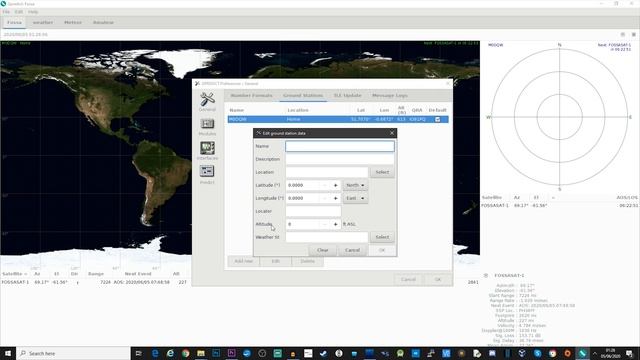This screenshot has width=640, height=360.
Task: Show hidden system tray icons
Action: pyautogui.click(x=595, y=353)
